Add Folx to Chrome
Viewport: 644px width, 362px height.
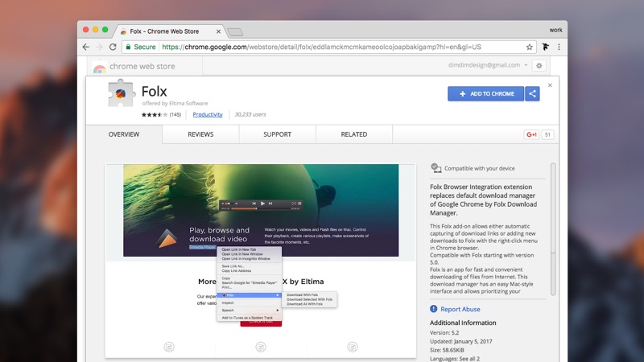(x=485, y=93)
